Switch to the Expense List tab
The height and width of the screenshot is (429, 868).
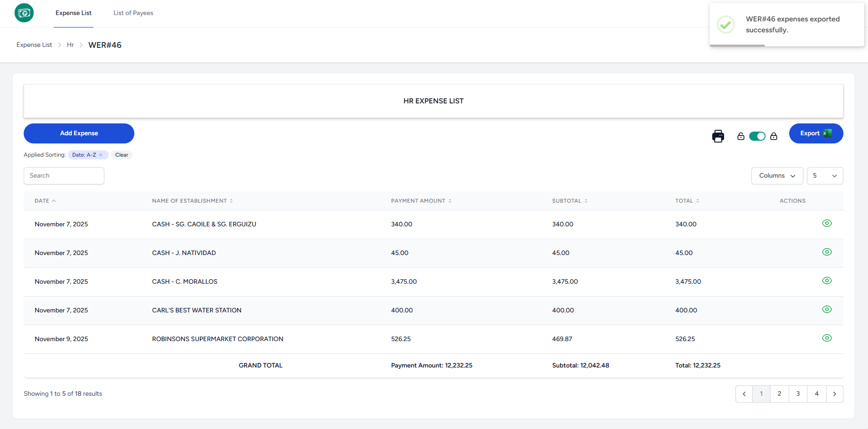tap(73, 13)
